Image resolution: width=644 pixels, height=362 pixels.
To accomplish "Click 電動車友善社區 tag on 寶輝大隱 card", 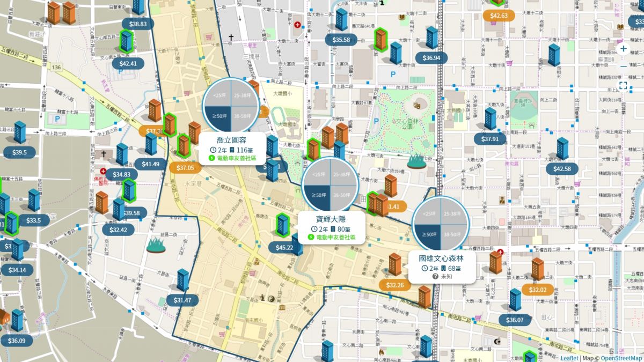I will point(333,237).
